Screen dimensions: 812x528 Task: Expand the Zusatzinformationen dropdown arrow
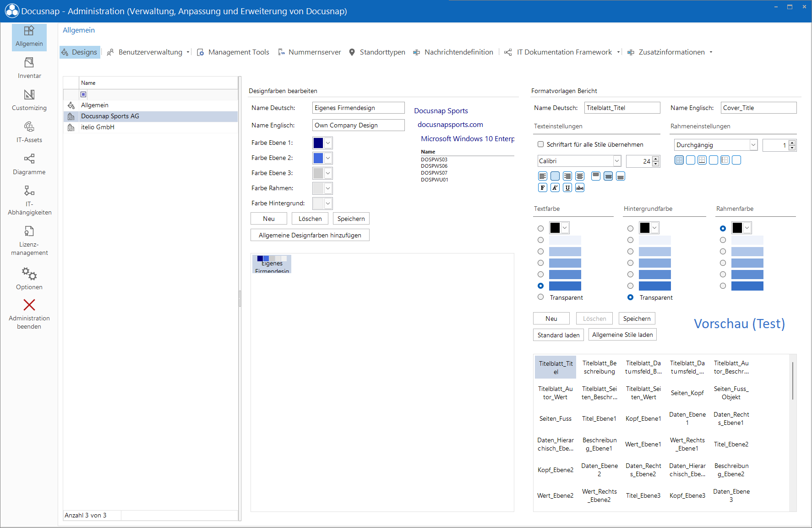pos(711,52)
